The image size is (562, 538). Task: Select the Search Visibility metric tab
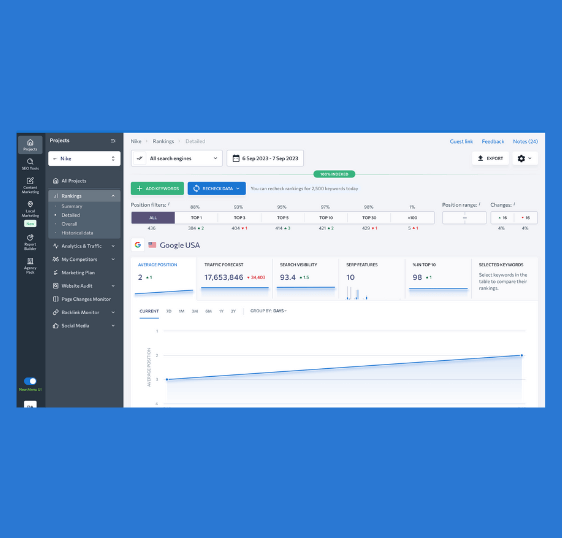pyautogui.click(x=305, y=278)
